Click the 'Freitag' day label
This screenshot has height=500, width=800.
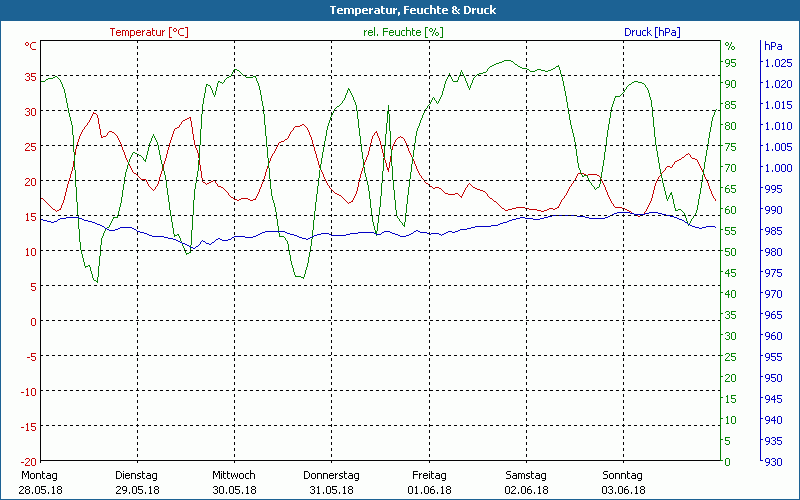(x=429, y=475)
